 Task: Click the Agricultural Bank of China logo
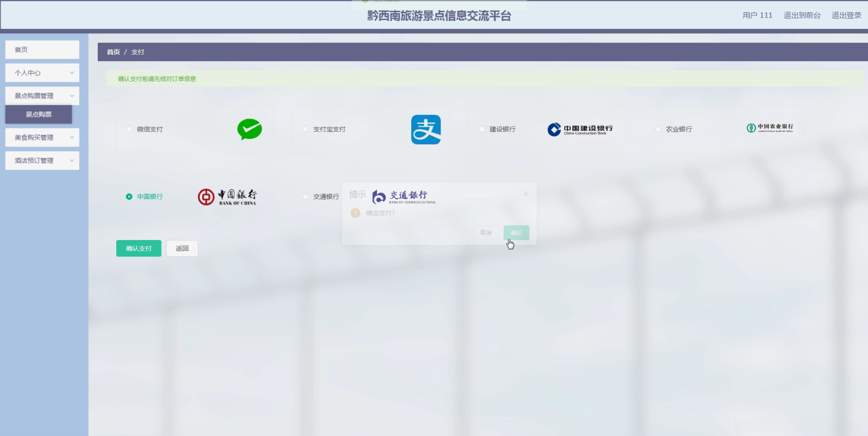pos(770,128)
